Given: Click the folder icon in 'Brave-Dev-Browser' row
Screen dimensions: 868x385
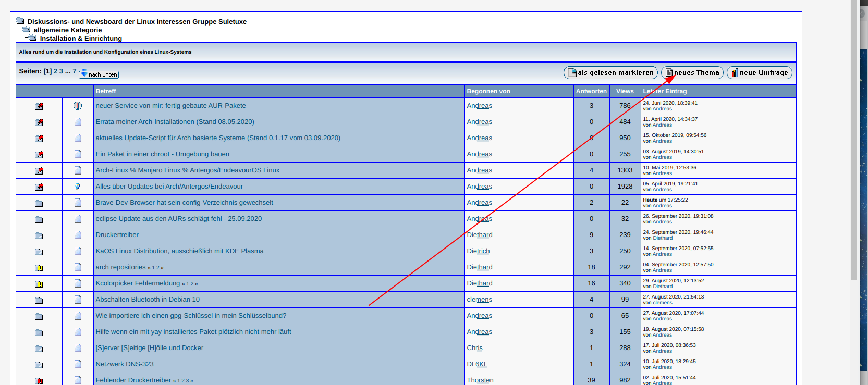Looking at the screenshot, I should pos(39,203).
